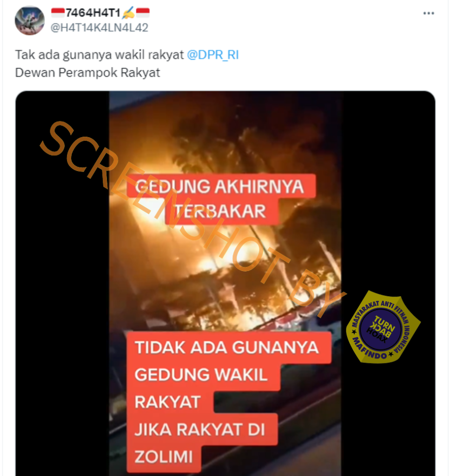Open the burning building video thumbnail

(225, 283)
